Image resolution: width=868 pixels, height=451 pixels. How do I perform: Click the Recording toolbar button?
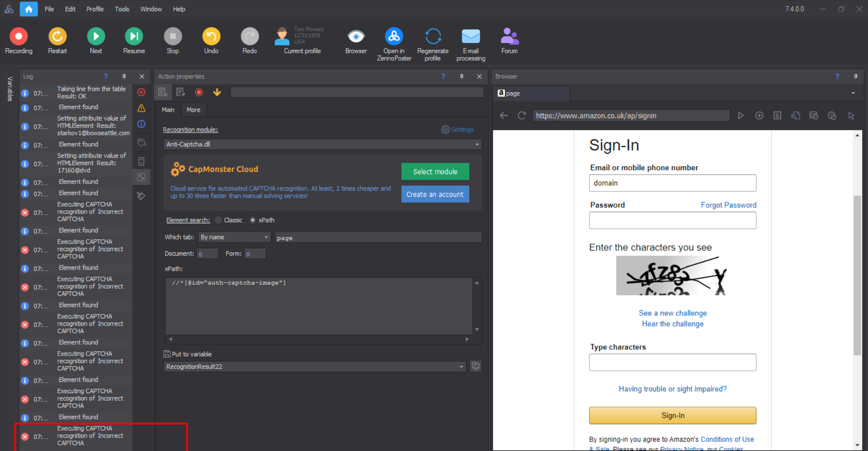[x=19, y=41]
